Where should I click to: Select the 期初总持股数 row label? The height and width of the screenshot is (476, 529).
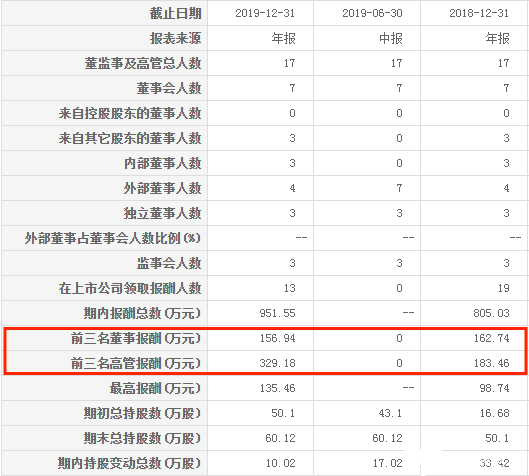142,413
